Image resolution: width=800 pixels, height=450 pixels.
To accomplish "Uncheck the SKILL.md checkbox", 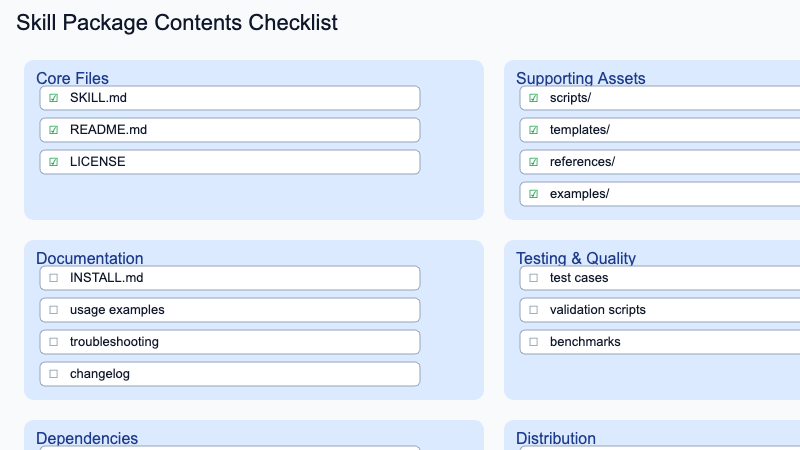I will tap(54, 98).
